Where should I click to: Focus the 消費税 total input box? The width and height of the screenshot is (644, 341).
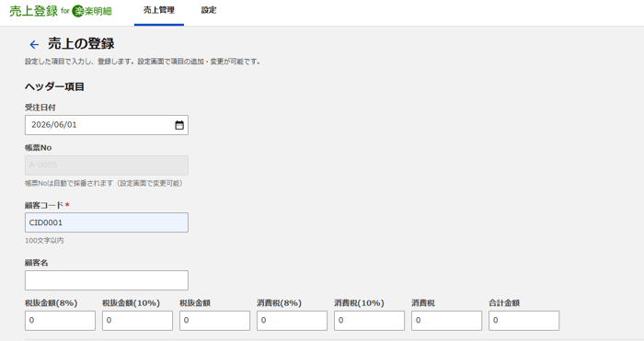pyautogui.click(x=446, y=321)
